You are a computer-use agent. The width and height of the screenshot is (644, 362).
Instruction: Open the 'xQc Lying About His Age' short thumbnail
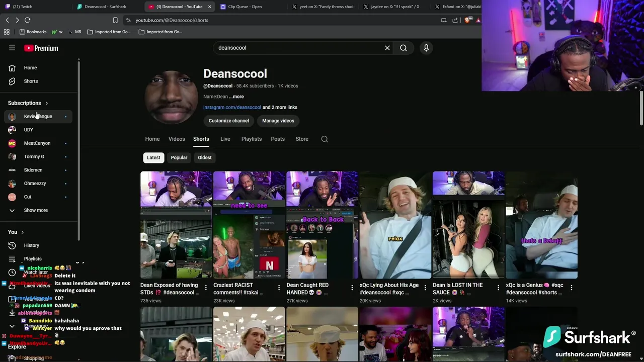click(x=395, y=225)
